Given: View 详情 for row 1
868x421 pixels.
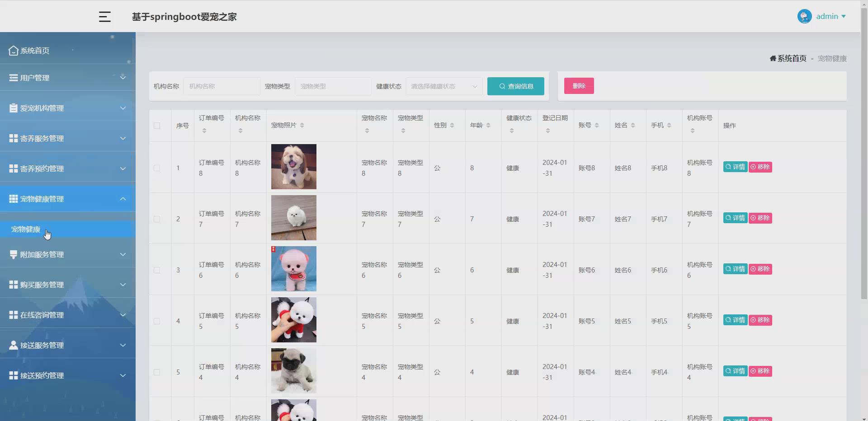Looking at the screenshot, I should (736, 167).
